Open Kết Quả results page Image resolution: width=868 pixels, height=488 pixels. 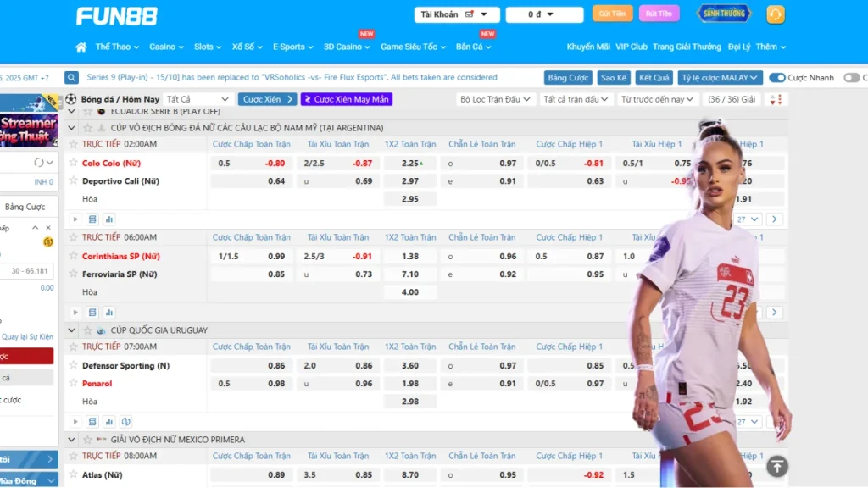pos(656,77)
